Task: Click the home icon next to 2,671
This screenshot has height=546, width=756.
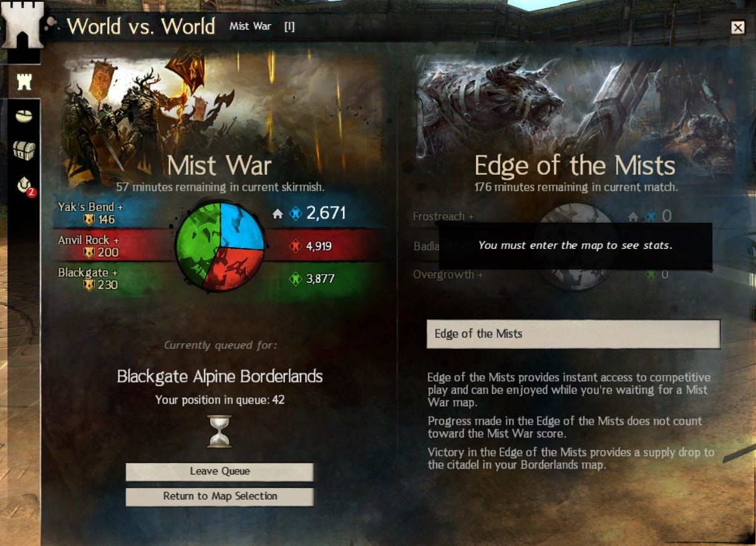Action: [278, 214]
